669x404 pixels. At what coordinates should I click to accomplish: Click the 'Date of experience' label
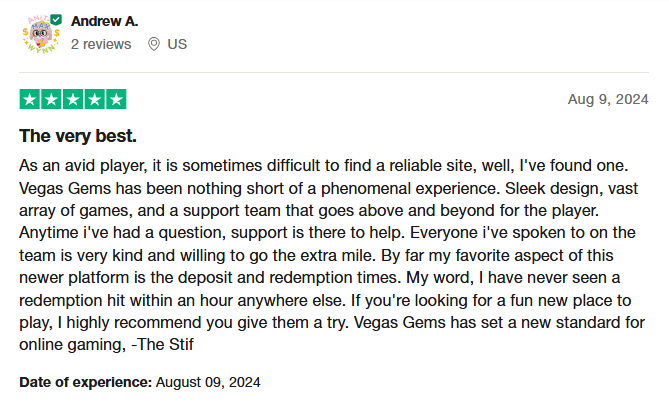coord(86,382)
